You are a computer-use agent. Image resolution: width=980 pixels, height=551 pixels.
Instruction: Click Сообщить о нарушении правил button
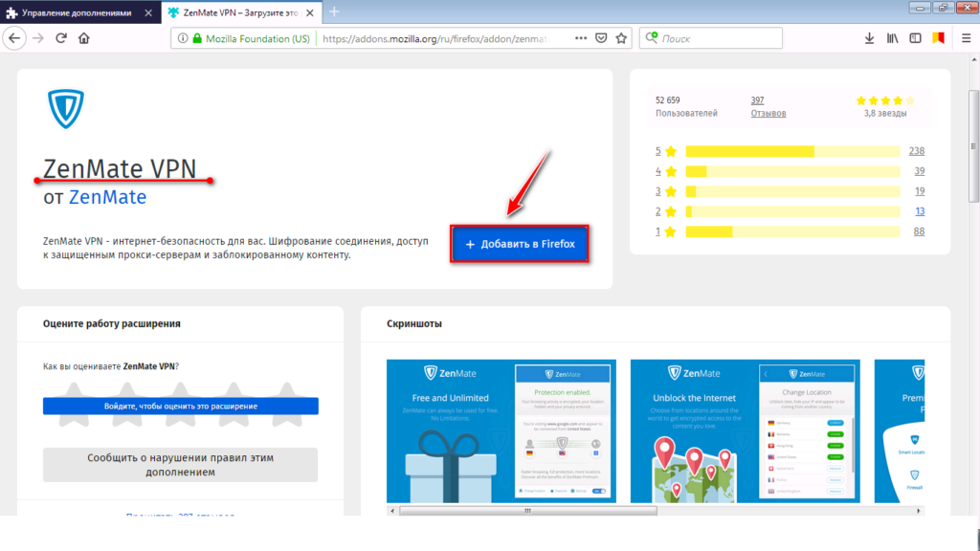(180, 465)
